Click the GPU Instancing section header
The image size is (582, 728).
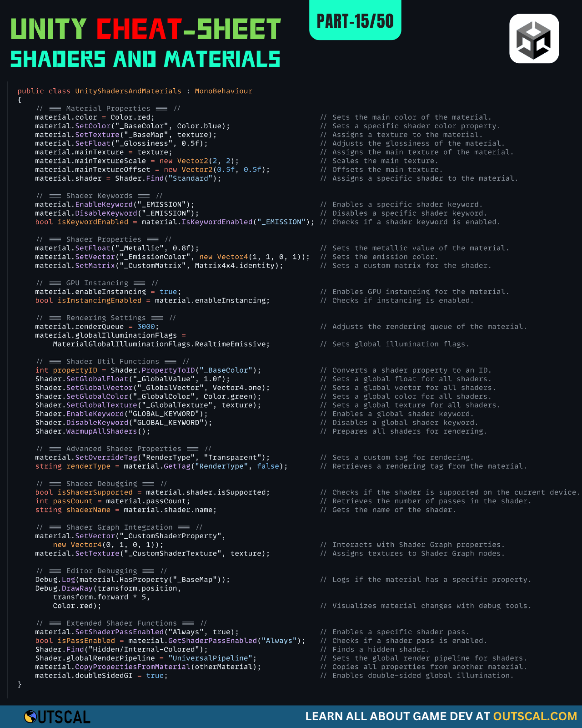tap(97, 283)
